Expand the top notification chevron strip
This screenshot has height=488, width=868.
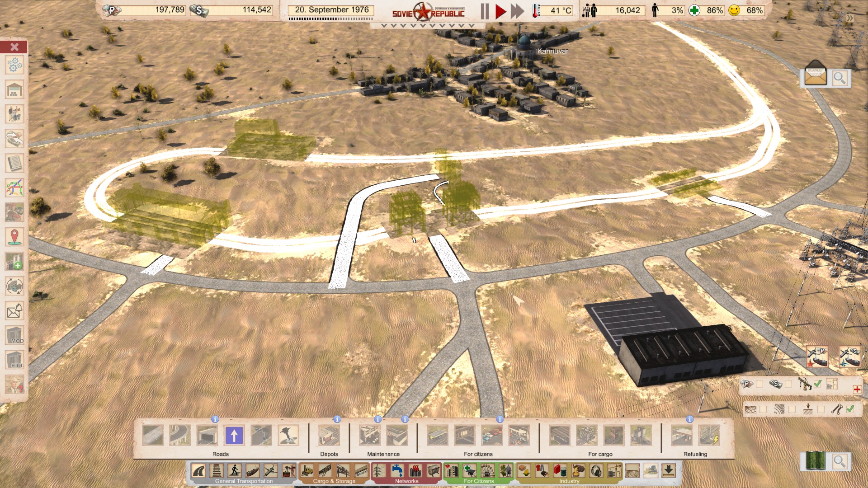[427, 26]
